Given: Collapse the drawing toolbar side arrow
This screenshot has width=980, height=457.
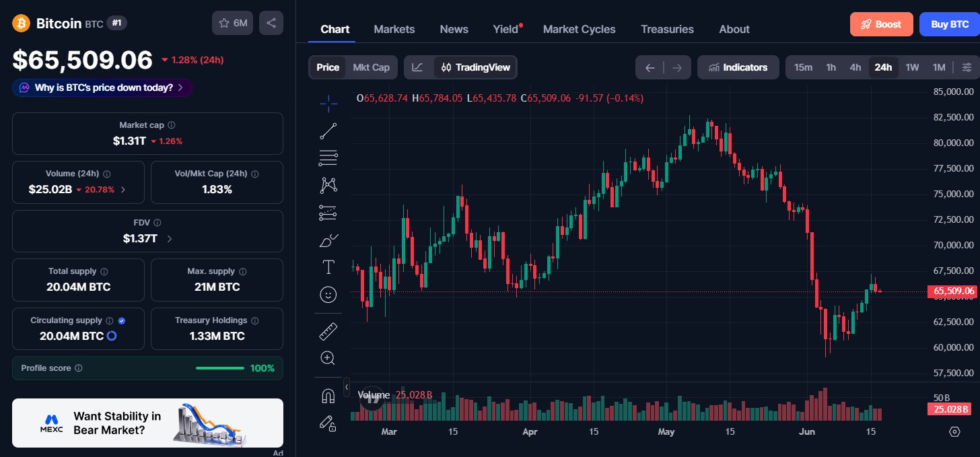Looking at the screenshot, I should click(347, 388).
